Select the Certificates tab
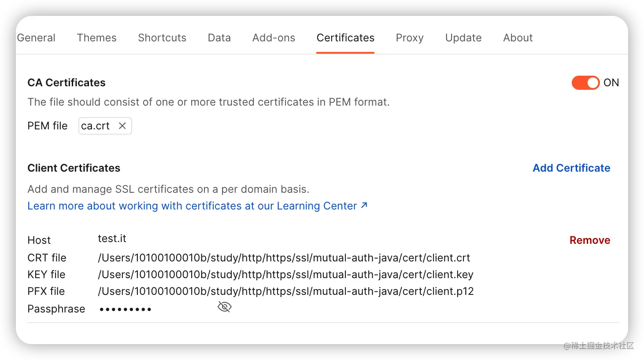 pos(345,38)
